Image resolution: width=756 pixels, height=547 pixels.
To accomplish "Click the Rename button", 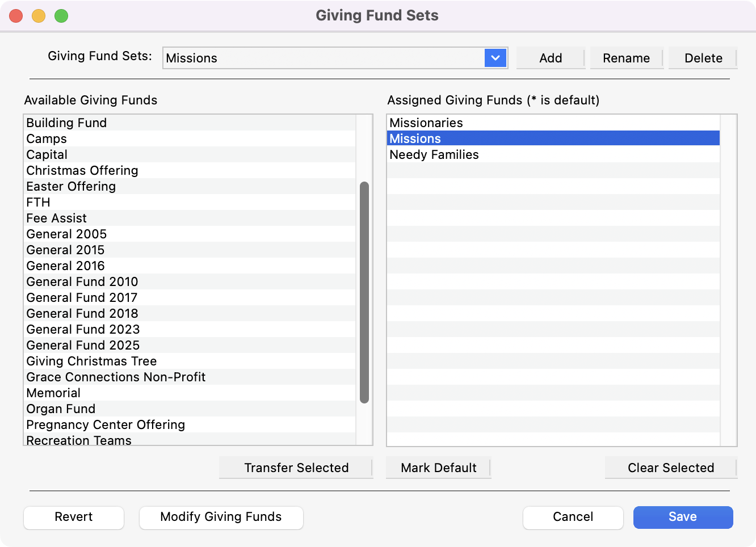I will [x=626, y=58].
